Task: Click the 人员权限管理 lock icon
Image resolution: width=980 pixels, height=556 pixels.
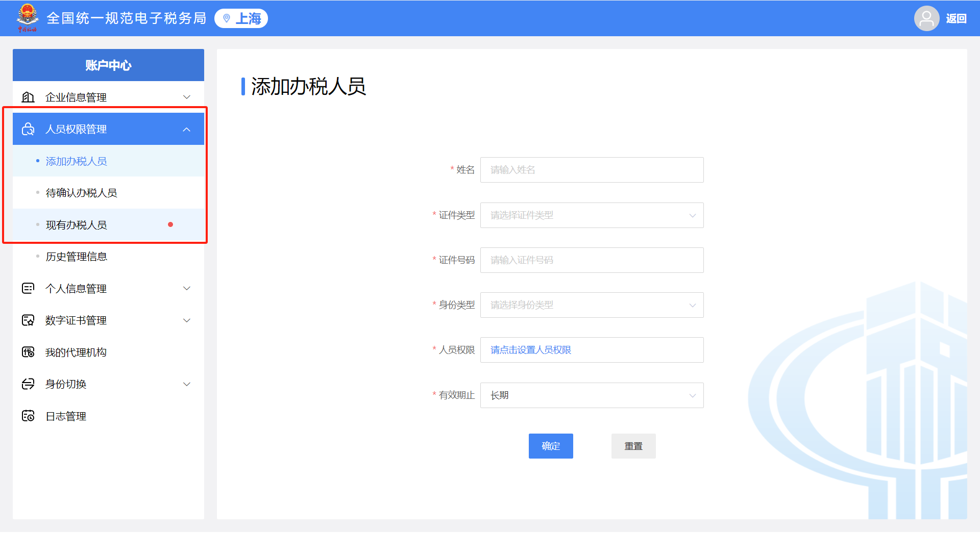Action: click(28, 129)
